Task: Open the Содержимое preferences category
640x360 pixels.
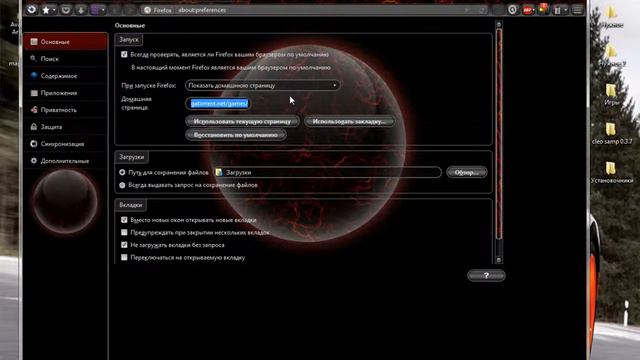Action: [x=66, y=76]
